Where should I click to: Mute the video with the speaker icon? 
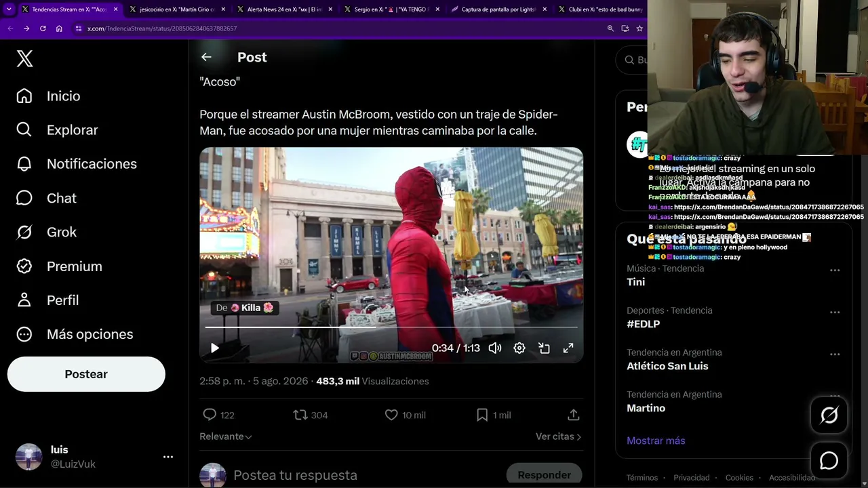tap(495, 348)
